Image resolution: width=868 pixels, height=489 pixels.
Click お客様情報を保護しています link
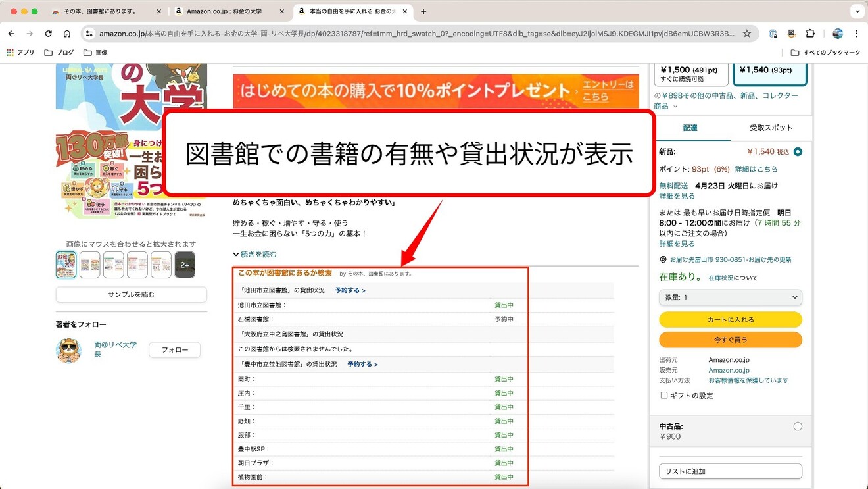[x=748, y=380]
